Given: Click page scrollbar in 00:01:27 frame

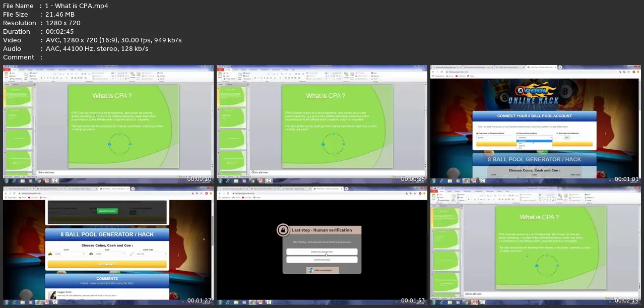Looking at the screenshot, I should point(212,230).
